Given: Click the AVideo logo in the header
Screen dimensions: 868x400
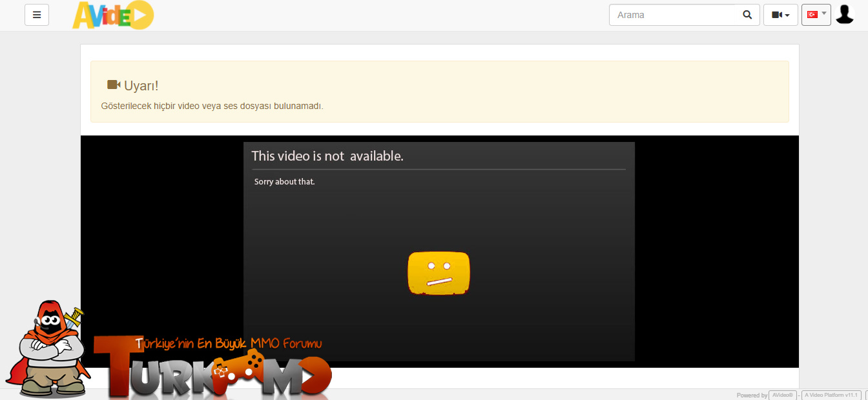Looking at the screenshot, I should click(113, 15).
